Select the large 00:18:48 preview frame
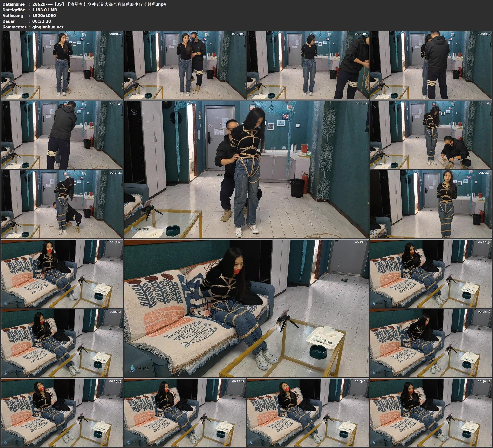 (x=246, y=308)
